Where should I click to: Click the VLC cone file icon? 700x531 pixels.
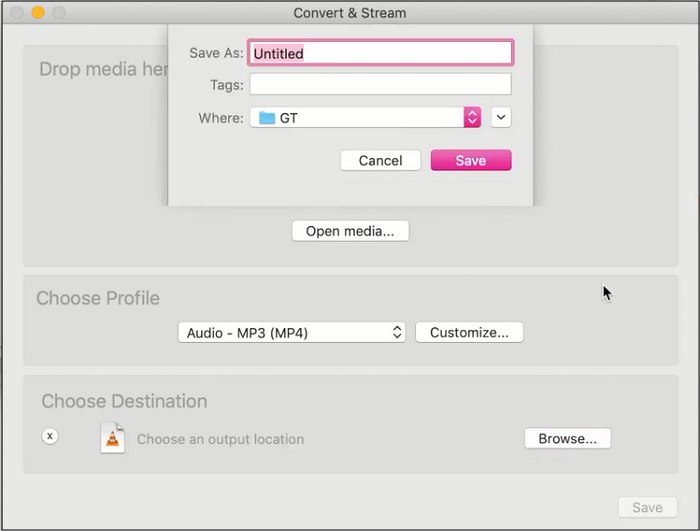113,438
